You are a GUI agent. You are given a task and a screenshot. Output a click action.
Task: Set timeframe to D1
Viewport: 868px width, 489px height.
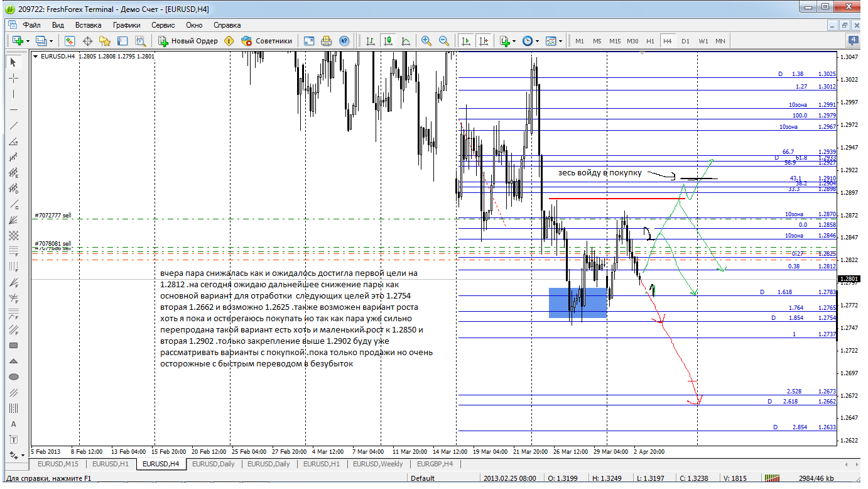685,41
